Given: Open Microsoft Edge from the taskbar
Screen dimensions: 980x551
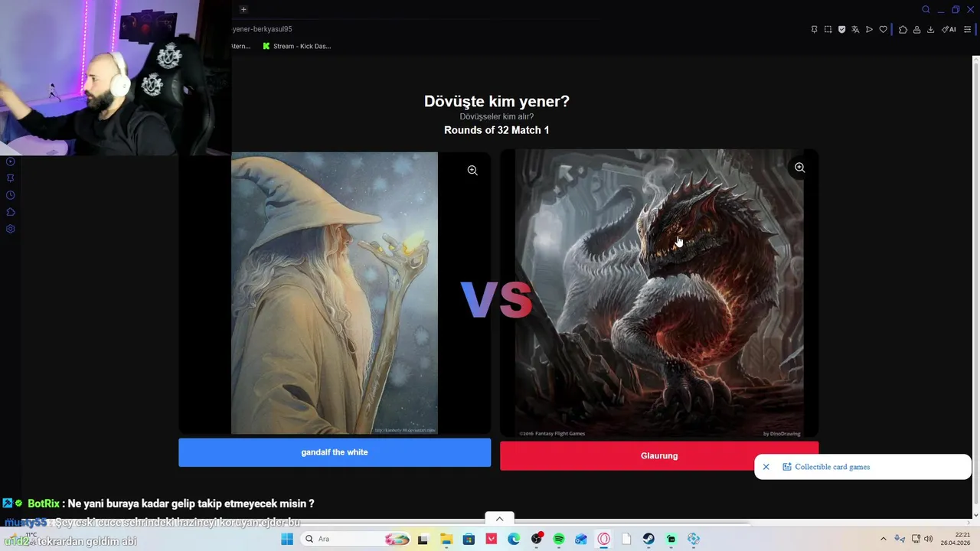Looking at the screenshot, I should click(x=514, y=540).
